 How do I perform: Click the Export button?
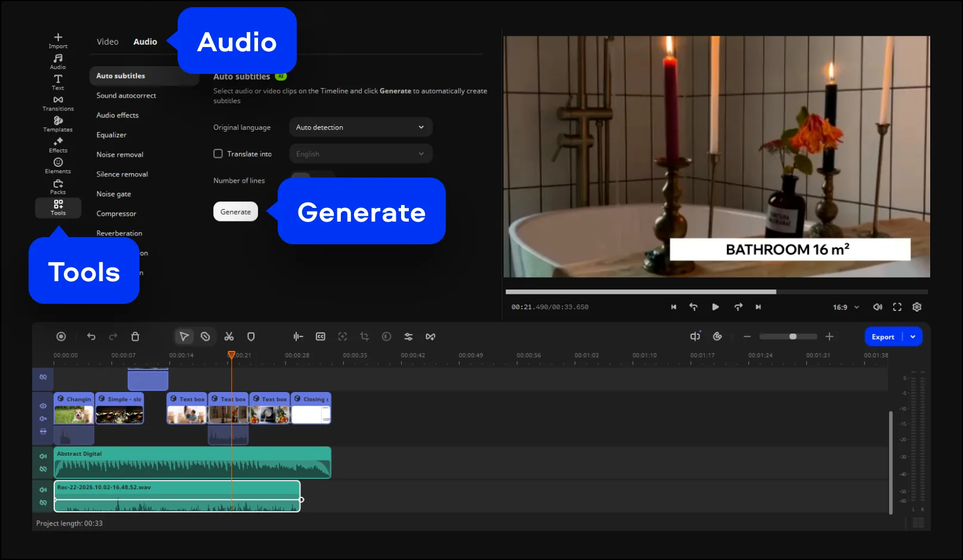point(883,337)
